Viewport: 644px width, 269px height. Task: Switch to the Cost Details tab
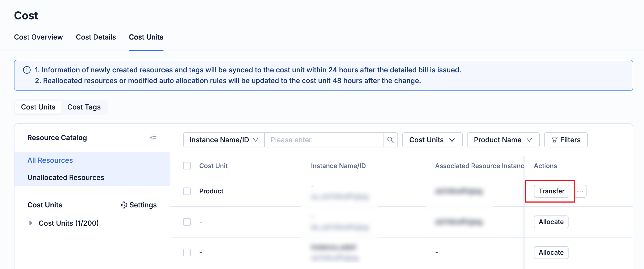tap(96, 37)
